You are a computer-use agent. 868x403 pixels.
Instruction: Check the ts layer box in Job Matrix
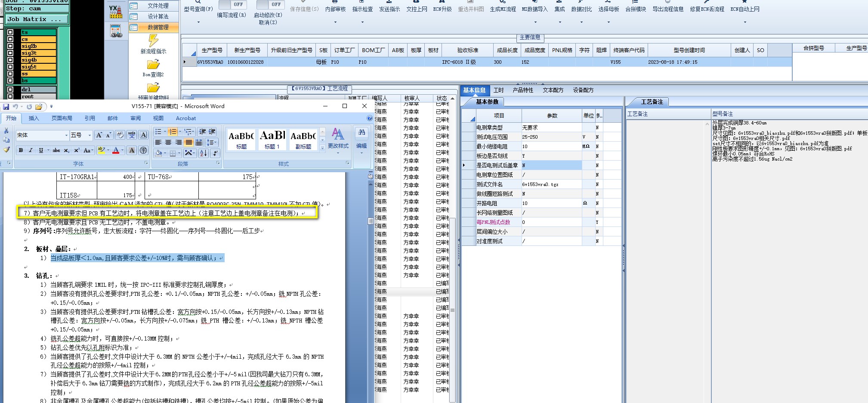(10, 32)
